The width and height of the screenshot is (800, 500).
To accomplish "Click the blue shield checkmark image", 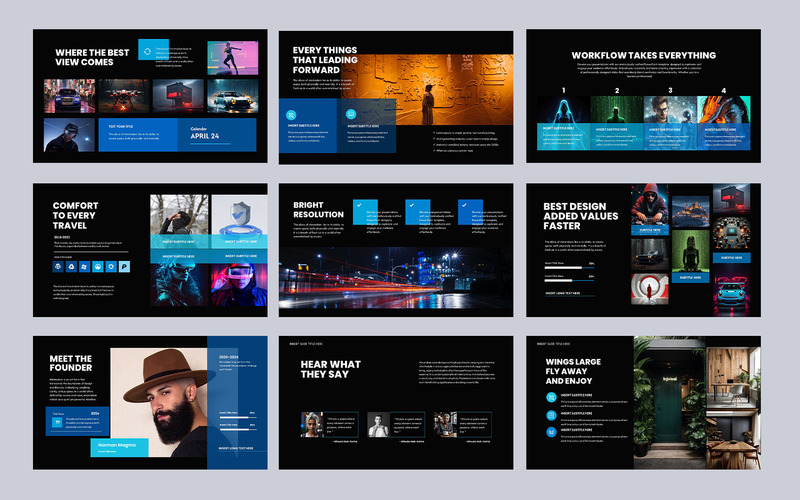I will (239, 216).
